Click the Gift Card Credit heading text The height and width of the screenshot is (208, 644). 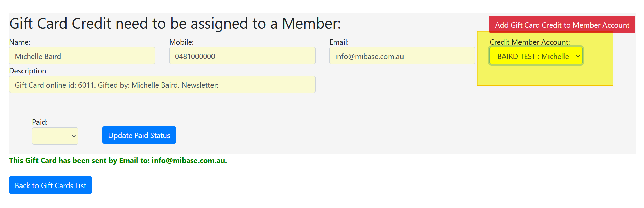pos(175,24)
